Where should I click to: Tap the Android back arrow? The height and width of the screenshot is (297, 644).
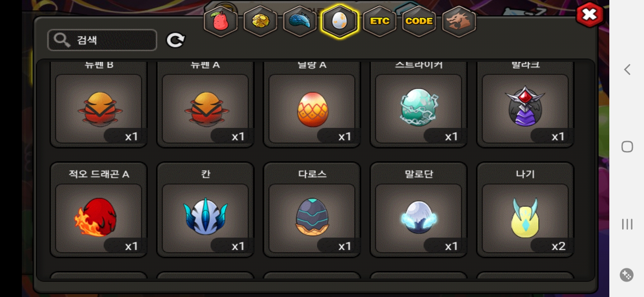pyautogui.click(x=627, y=69)
